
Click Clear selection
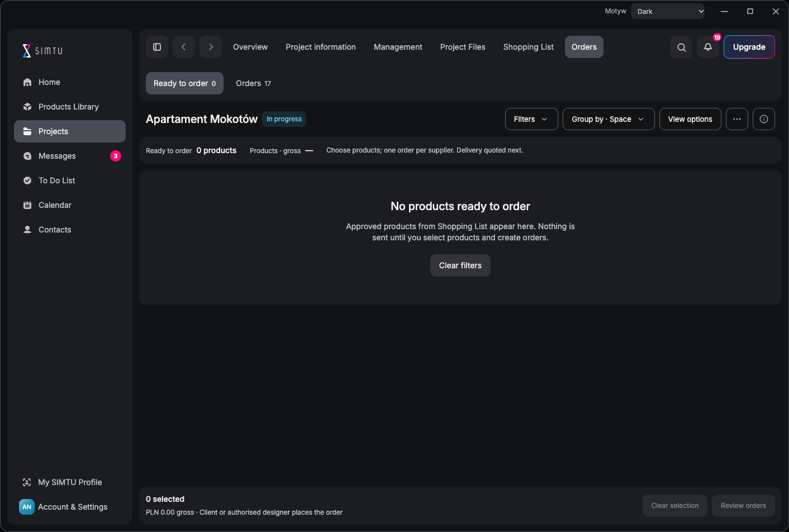[675, 506]
